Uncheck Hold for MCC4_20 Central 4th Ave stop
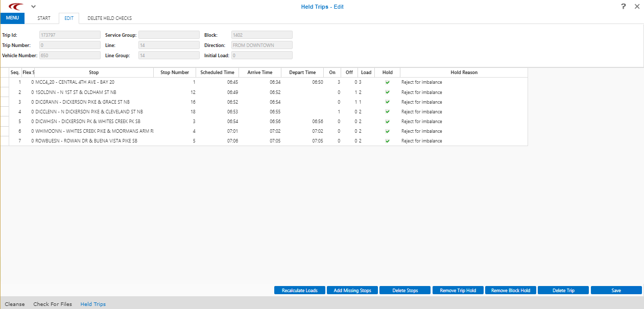 (x=387, y=82)
